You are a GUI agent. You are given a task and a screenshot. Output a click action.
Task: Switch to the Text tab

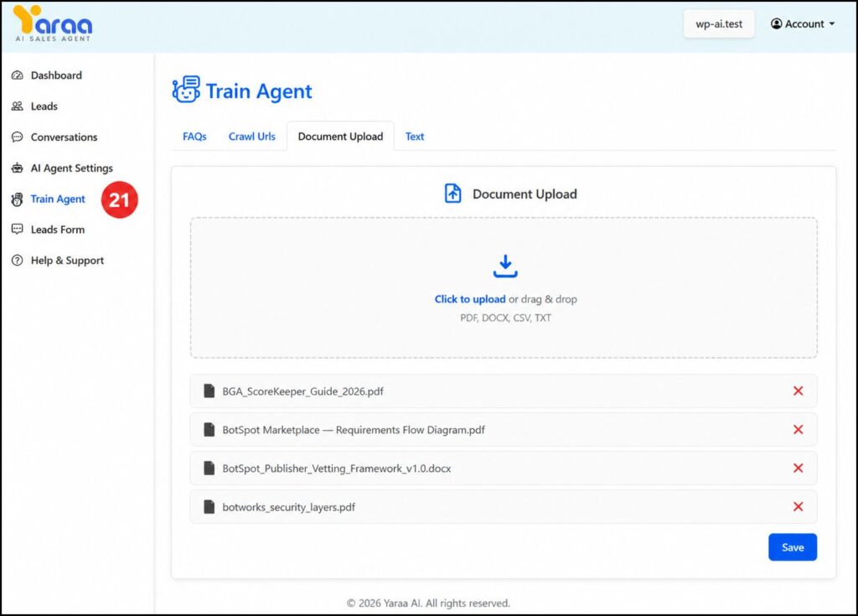coord(414,137)
